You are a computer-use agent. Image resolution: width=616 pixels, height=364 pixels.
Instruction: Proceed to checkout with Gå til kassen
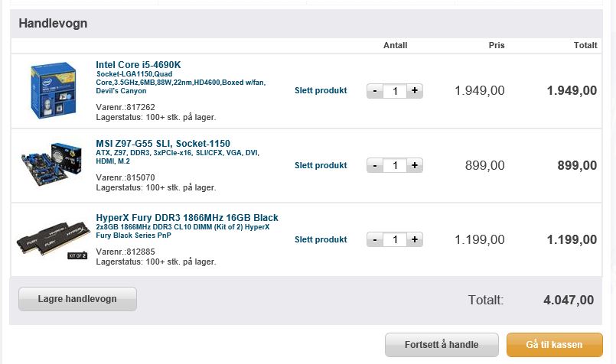(x=554, y=345)
